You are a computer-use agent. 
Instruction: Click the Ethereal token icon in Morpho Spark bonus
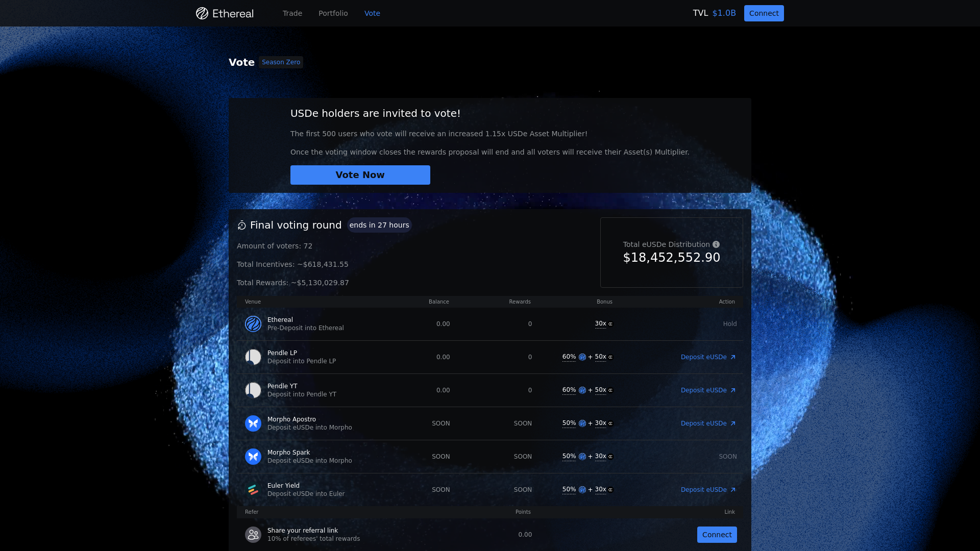click(x=582, y=457)
